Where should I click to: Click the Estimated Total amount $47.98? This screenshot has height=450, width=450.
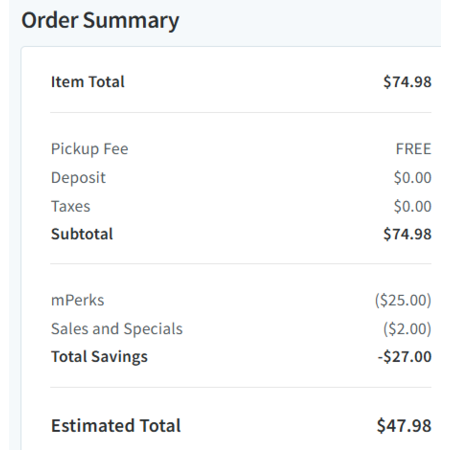(404, 426)
